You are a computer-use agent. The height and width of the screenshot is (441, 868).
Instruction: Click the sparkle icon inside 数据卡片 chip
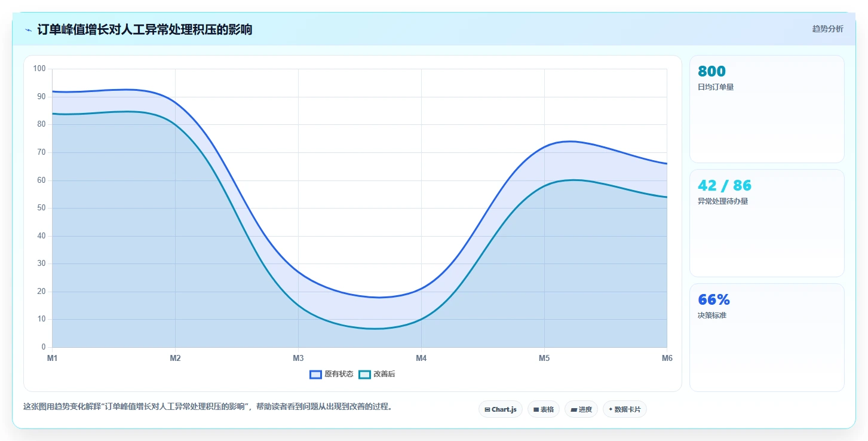(611, 409)
